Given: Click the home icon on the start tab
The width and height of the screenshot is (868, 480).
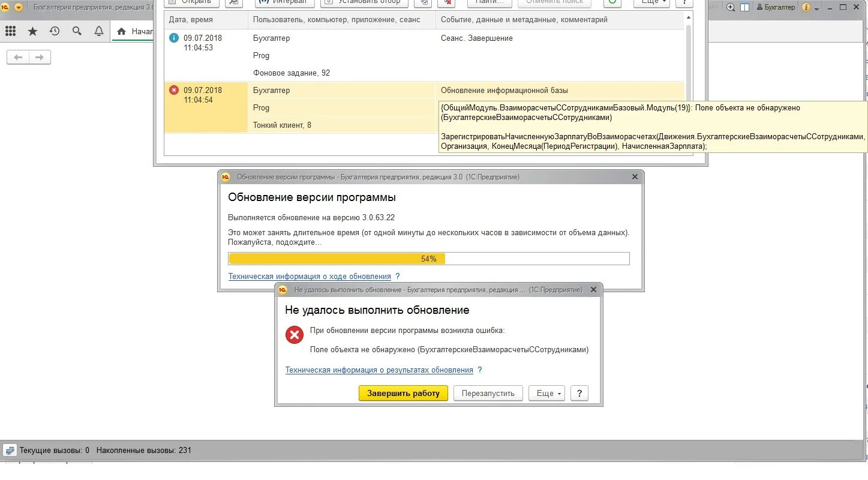Looking at the screenshot, I should coord(122,31).
